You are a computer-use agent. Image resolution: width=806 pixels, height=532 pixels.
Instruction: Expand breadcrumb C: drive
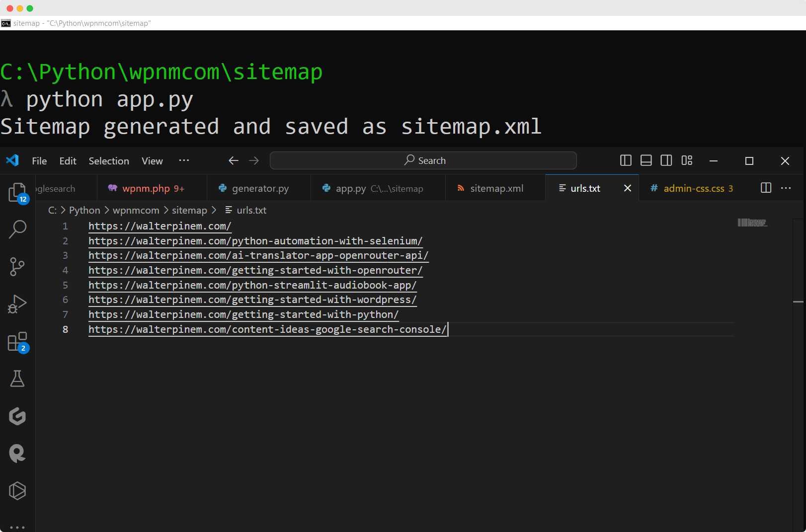click(52, 210)
